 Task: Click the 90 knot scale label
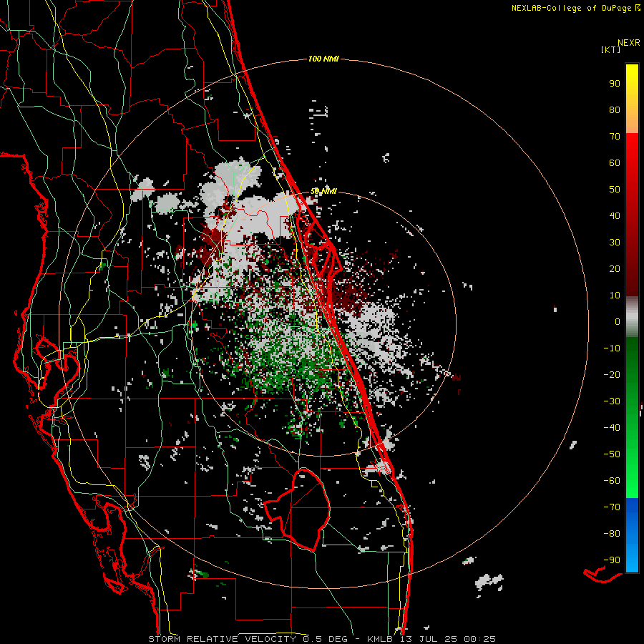[x=615, y=84]
